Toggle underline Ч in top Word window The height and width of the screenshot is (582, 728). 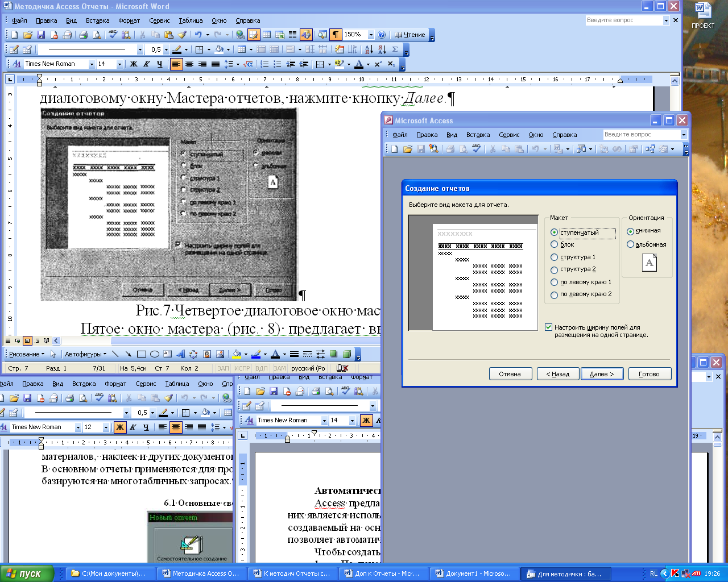pyautogui.click(x=160, y=64)
